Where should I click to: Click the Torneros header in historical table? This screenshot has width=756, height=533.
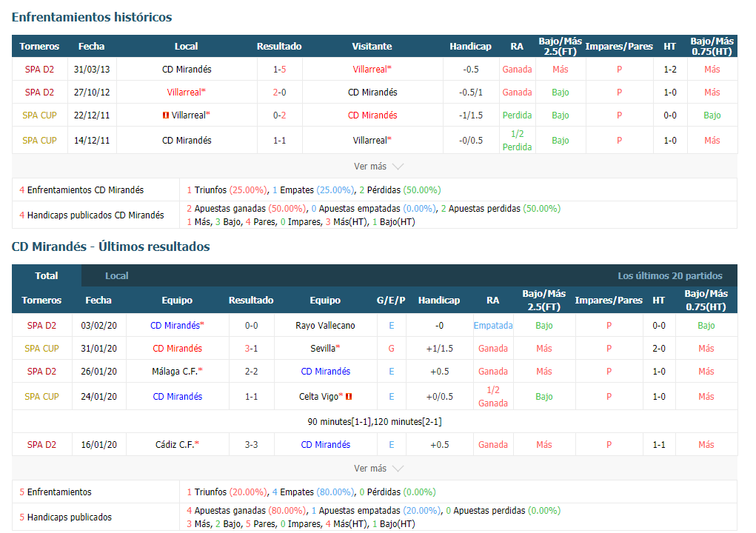(x=39, y=46)
